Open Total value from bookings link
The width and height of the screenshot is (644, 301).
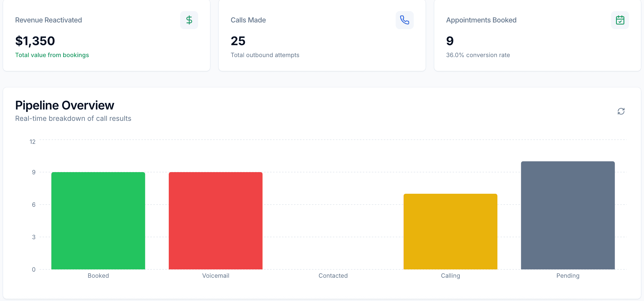coord(52,55)
